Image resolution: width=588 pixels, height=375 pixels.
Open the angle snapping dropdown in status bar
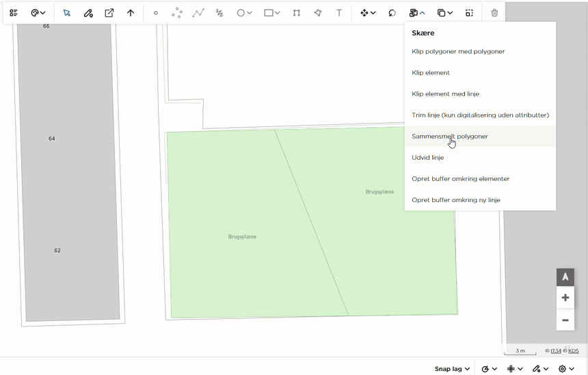(x=490, y=369)
